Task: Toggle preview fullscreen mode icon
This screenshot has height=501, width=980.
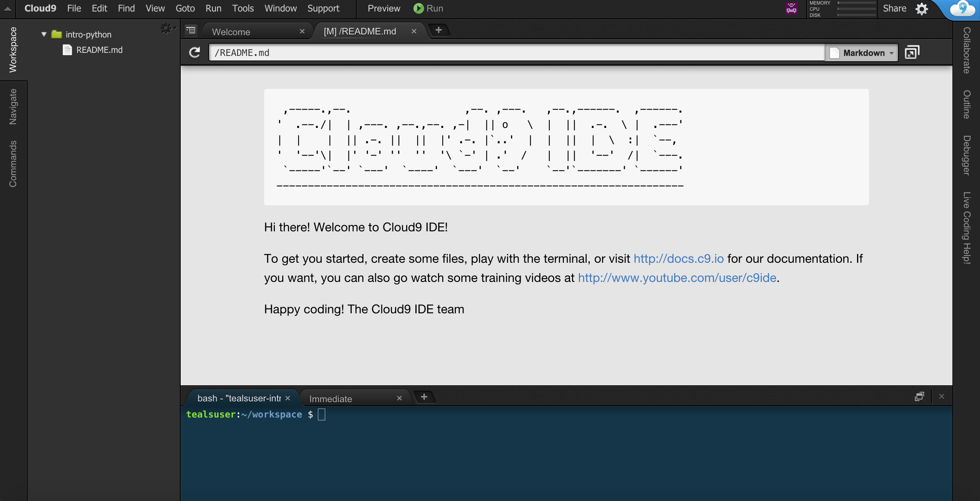Action: point(912,52)
